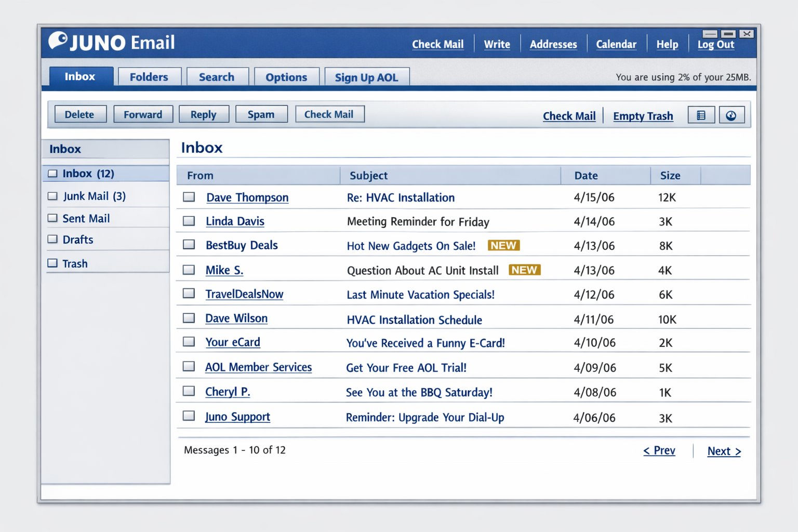Open sender TravelDealsNow
Screen dimensions: 798x532
point(244,294)
